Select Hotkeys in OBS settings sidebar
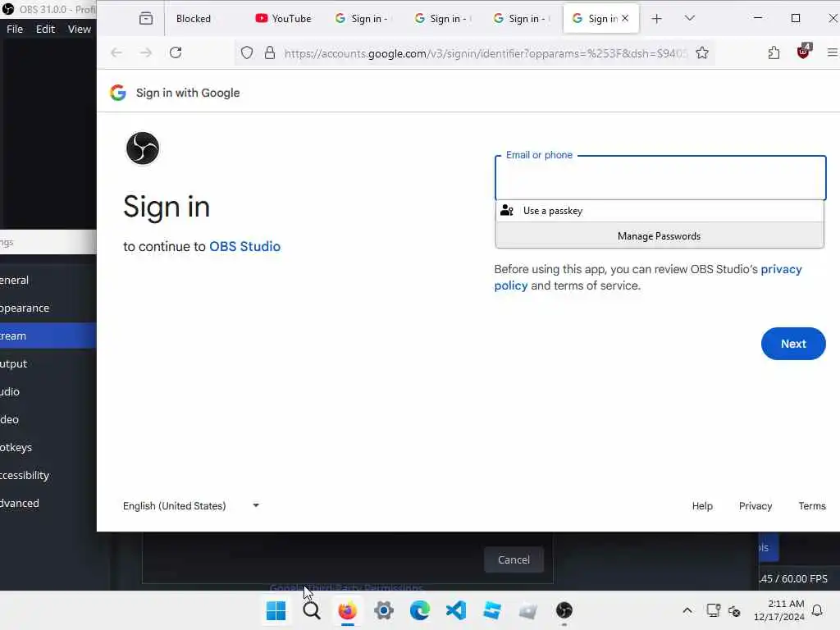Screen dimensions: 840x630 (48, 447)
